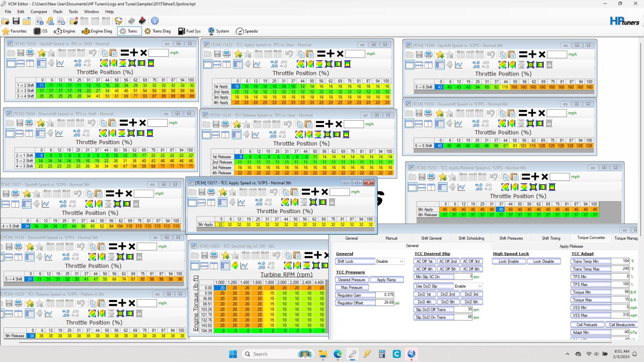Toggle single-pane layout in 15028 Upshift window
This screenshot has height=362, width=644.
11,63
